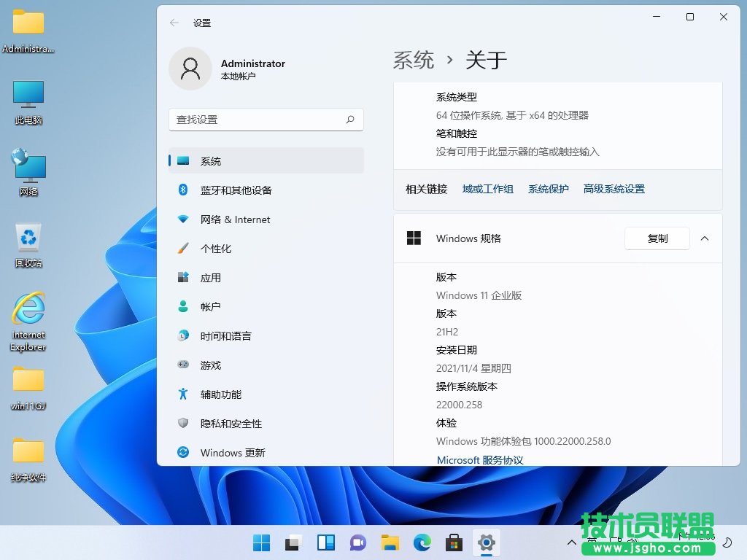
Task: Open Network & Internet settings
Action: point(235,219)
